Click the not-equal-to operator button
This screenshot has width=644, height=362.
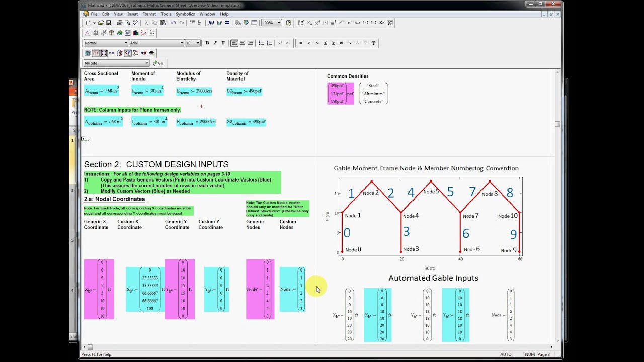[x=341, y=43]
